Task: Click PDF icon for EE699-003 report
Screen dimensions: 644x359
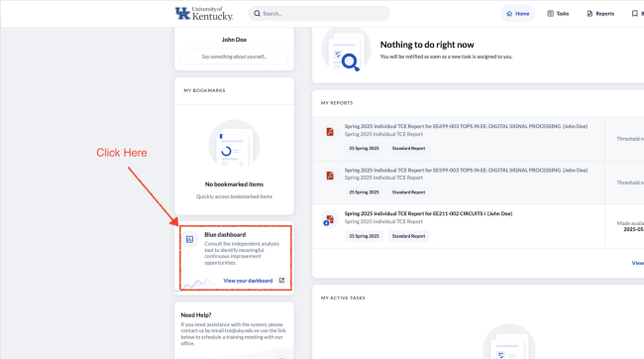Action: pyautogui.click(x=330, y=132)
